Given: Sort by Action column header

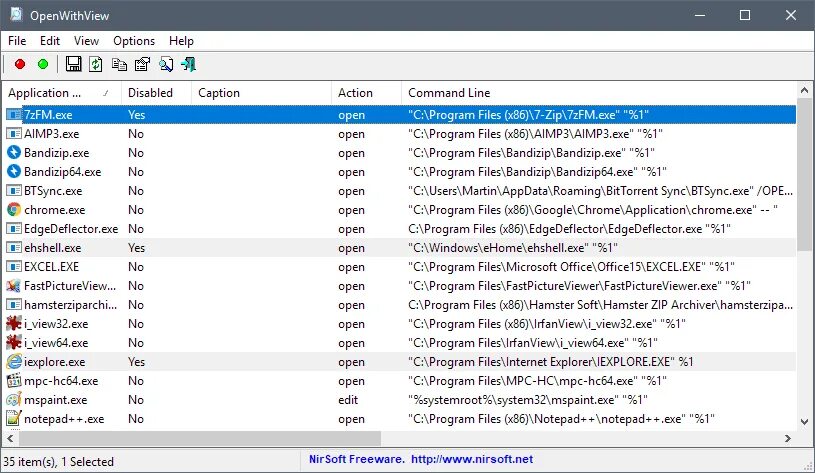Looking at the screenshot, I should [366, 93].
